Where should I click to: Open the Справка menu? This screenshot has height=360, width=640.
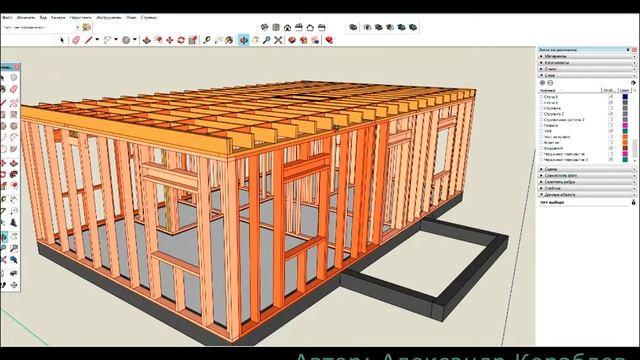pos(149,18)
